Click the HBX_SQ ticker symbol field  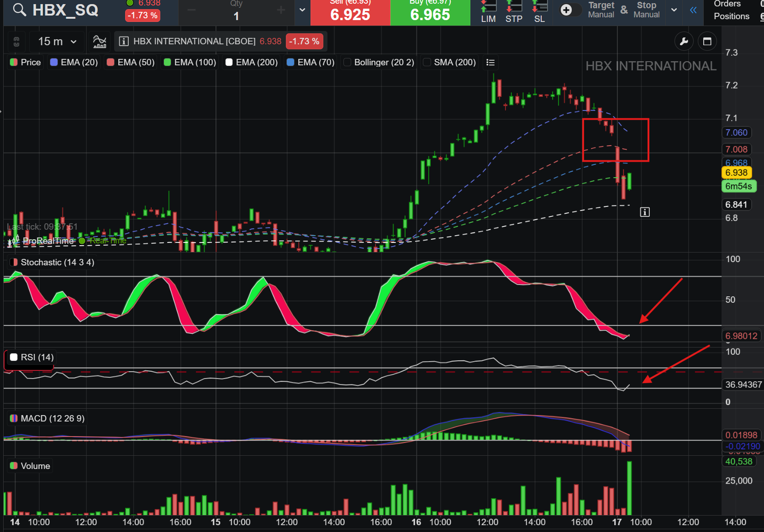pyautogui.click(x=65, y=10)
